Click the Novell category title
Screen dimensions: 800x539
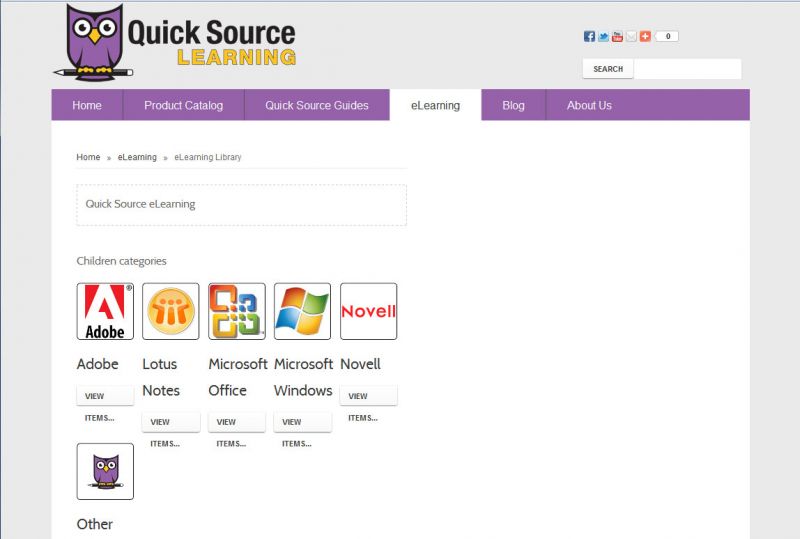pyautogui.click(x=360, y=364)
